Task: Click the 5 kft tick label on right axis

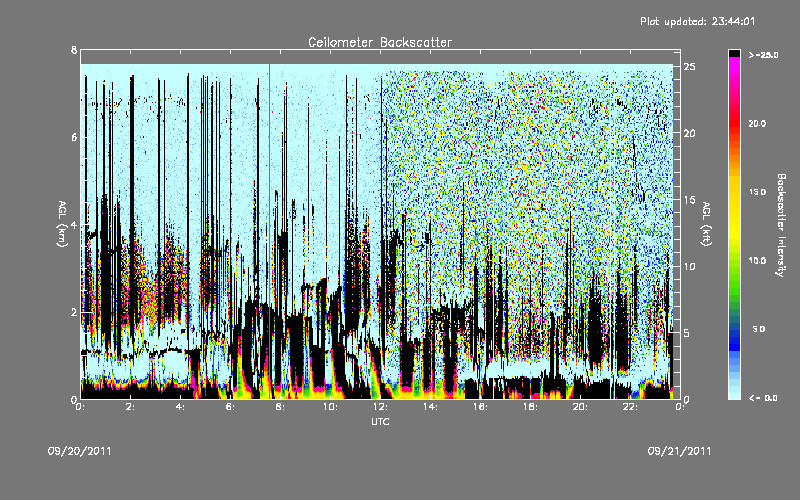Action: pyautogui.click(x=687, y=333)
